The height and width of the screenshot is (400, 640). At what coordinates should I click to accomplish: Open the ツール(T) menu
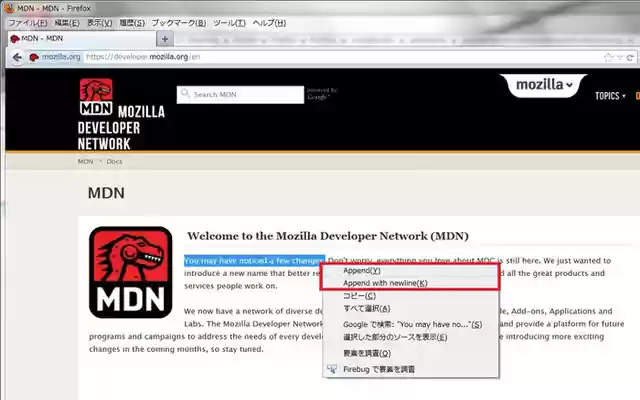tap(229, 23)
